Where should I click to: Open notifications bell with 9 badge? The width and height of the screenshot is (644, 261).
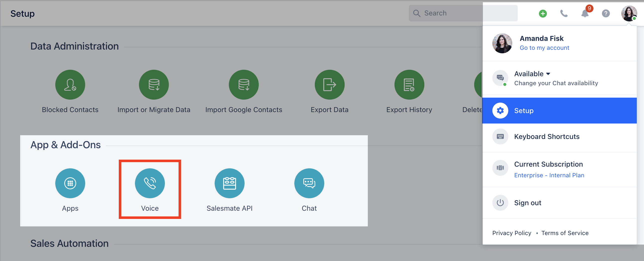click(585, 13)
